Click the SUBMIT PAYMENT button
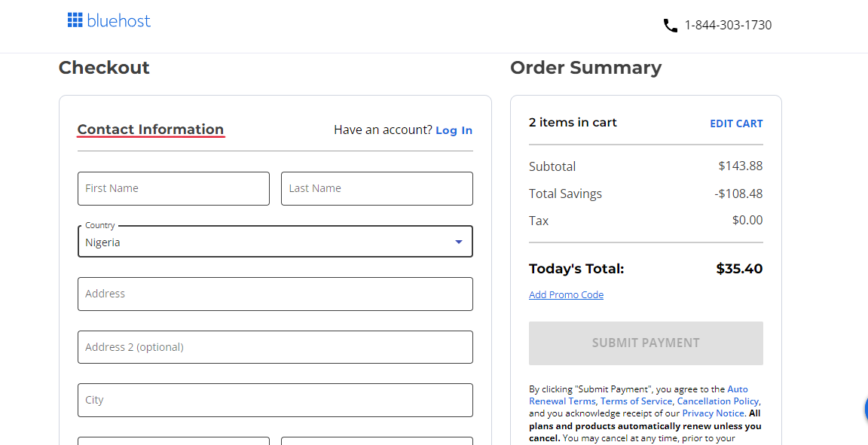 [x=646, y=343]
